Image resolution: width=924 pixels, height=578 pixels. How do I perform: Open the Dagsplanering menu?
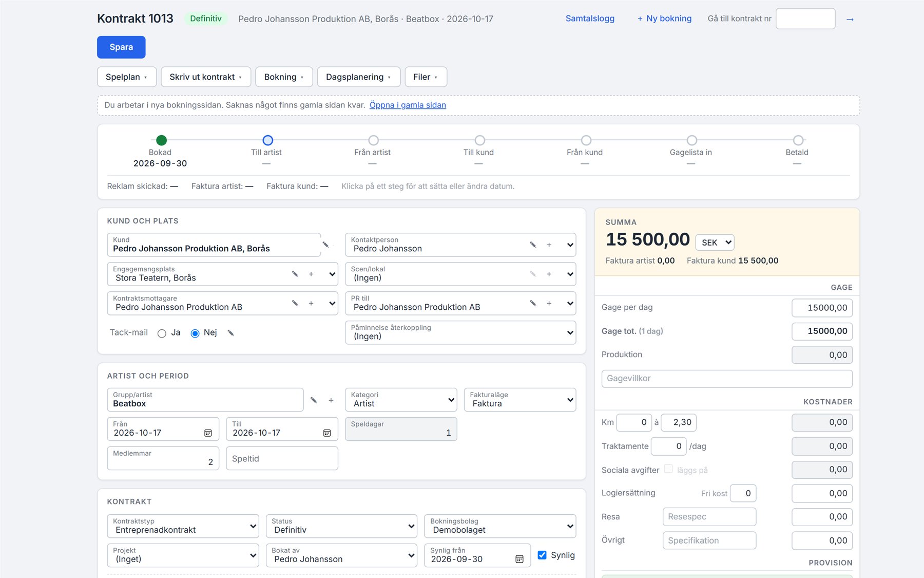359,77
